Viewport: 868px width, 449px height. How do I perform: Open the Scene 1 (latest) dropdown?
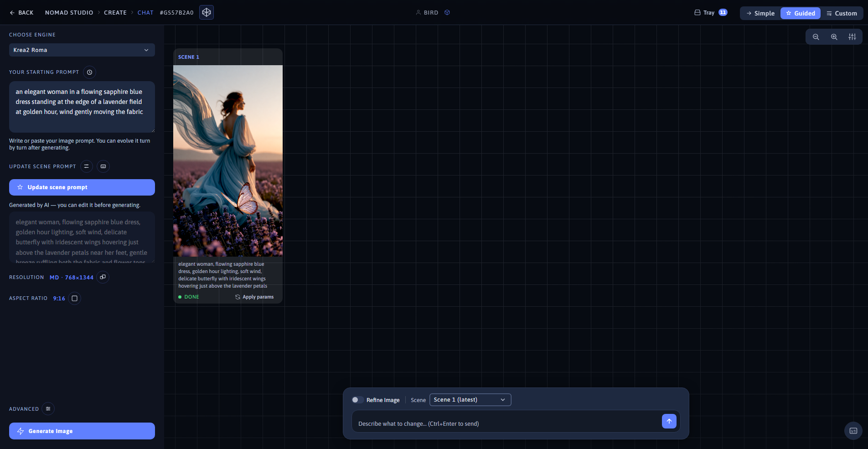pos(470,400)
